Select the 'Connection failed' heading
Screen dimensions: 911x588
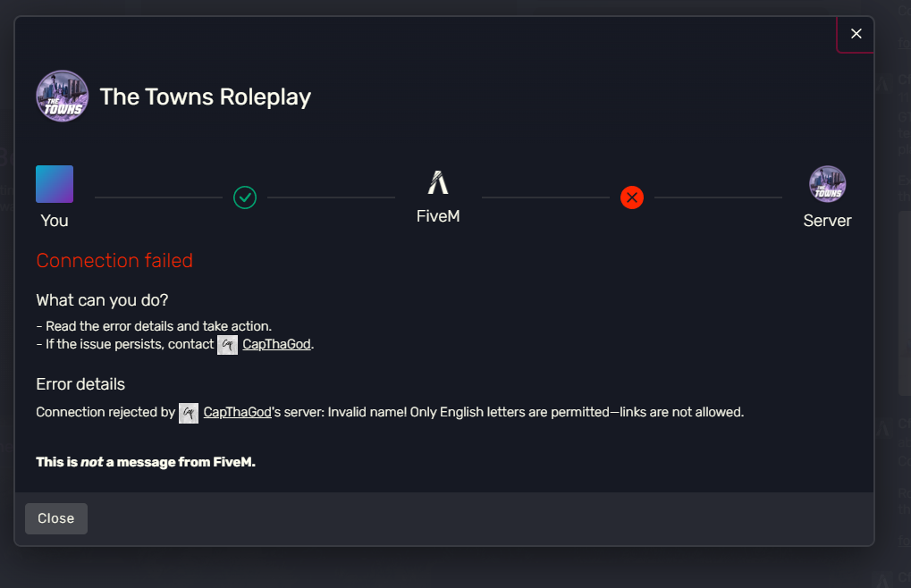point(114,261)
